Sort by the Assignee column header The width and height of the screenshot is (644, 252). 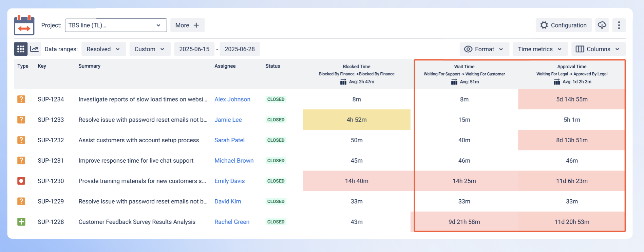[x=225, y=66]
